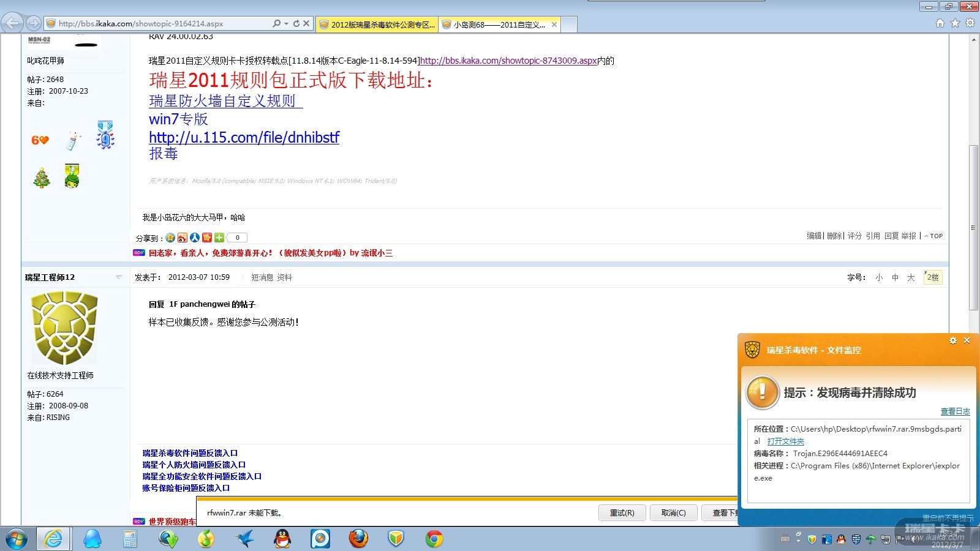
Task: Open 瑞星杀毒软件问题反馈入口 link
Action: click(190, 453)
